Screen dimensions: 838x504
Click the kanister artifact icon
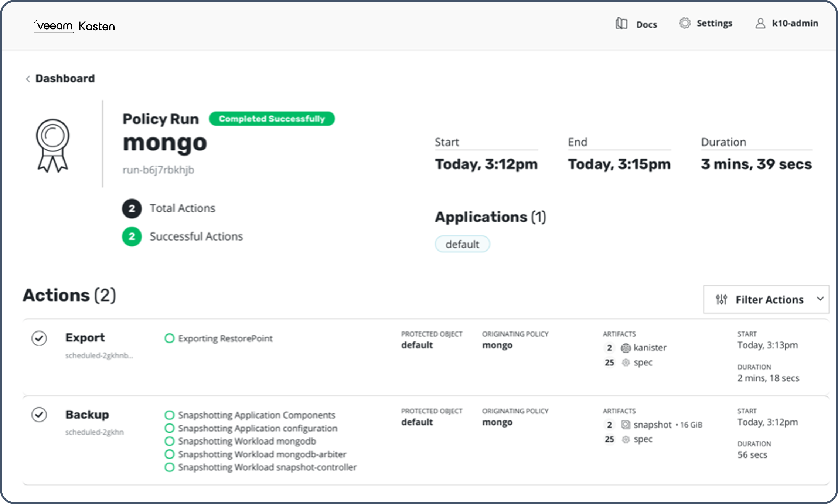[626, 348]
